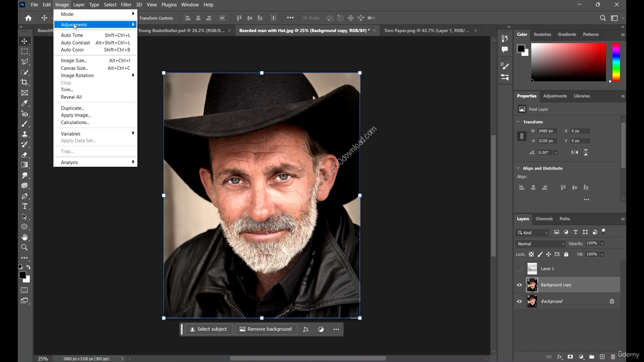Click the hue spectrum strip
Image resolution: width=644 pixels, height=362 pixels.
(615, 61)
